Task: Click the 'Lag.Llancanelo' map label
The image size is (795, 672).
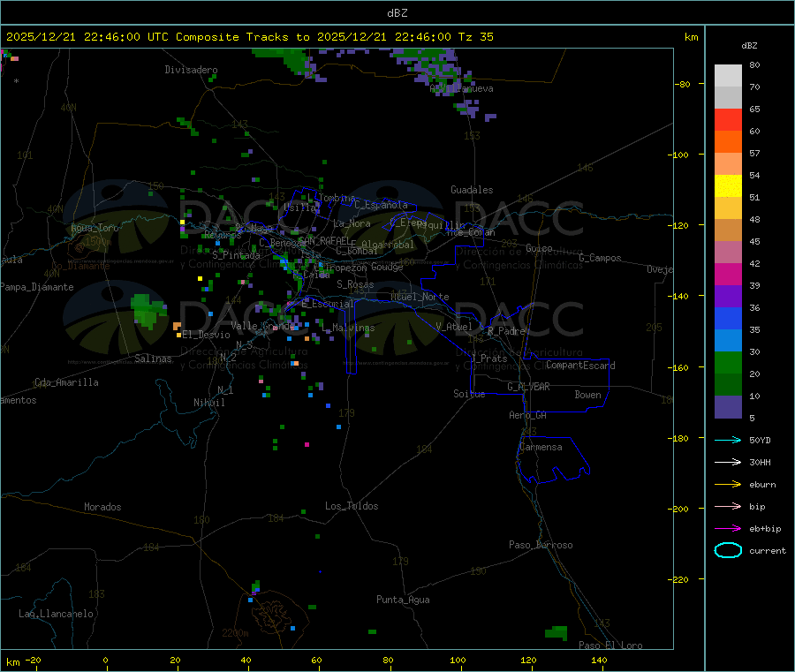Action: (x=57, y=615)
